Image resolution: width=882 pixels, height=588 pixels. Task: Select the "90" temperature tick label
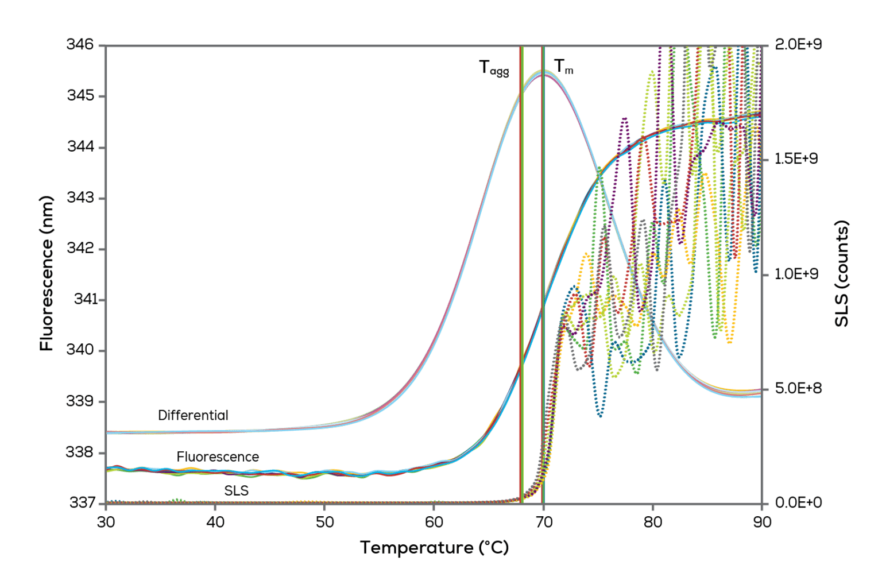click(762, 522)
